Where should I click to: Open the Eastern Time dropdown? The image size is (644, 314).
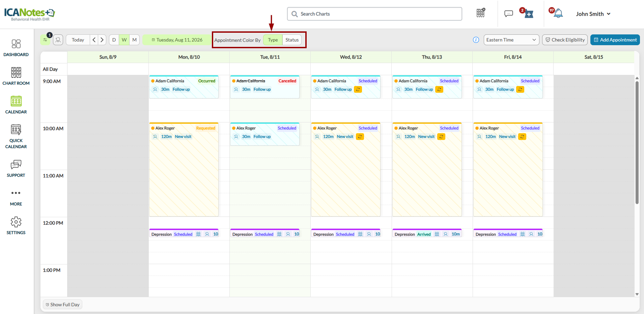(511, 40)
